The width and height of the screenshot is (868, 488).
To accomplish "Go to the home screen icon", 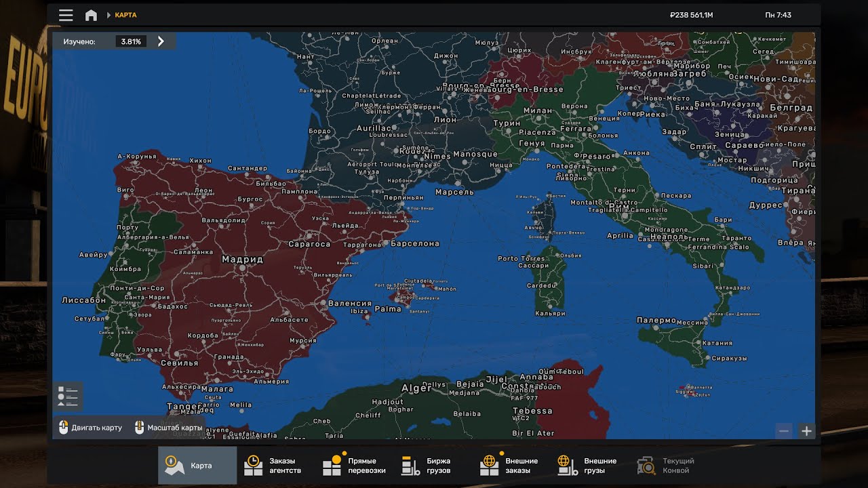I will pos(91,15).
